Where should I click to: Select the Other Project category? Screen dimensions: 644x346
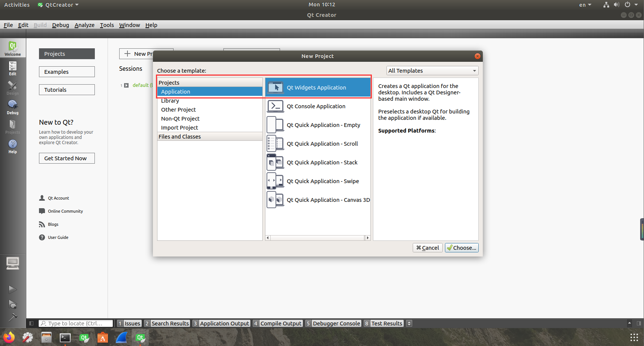pyautogui.click(x=210, y=110)
